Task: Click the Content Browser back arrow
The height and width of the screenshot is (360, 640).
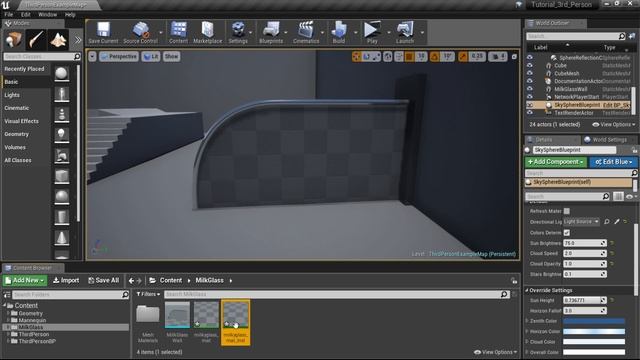Action: tap(131, 280)
